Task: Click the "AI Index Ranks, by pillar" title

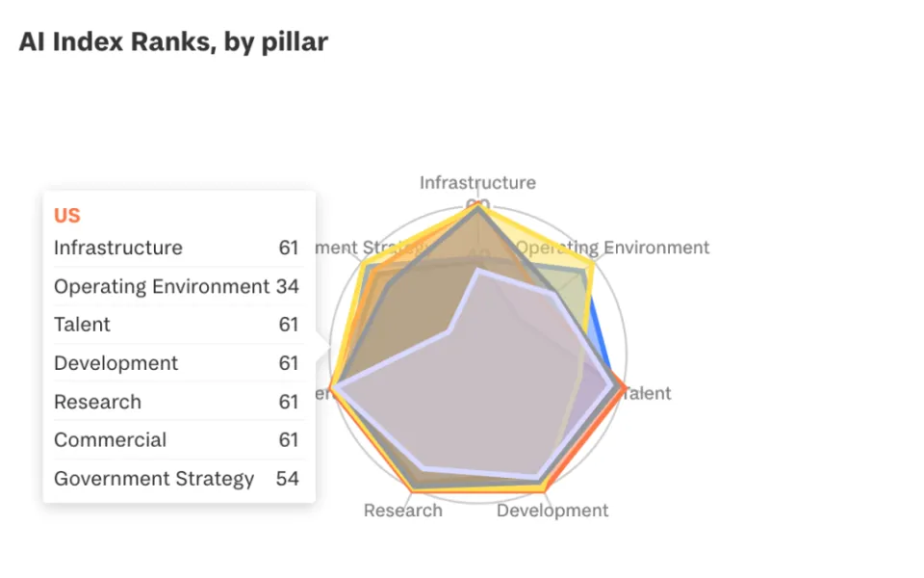Action: click(x=173, y=42)
